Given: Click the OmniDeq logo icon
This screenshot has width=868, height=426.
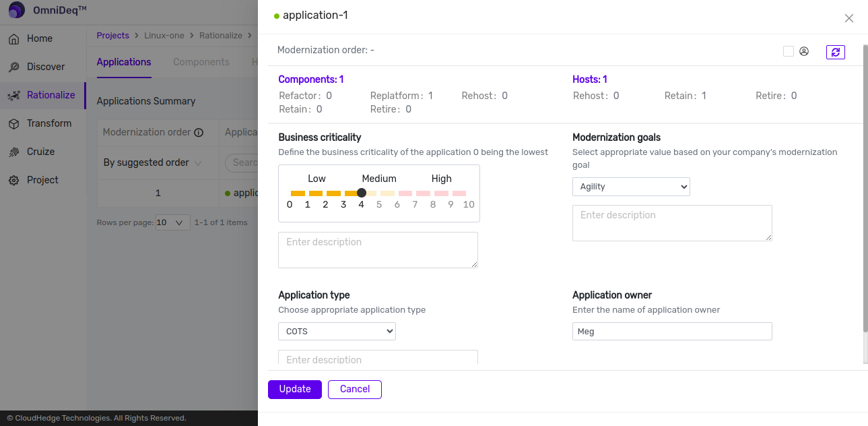Looking at the screenshot, I should [x=17, y=10].
